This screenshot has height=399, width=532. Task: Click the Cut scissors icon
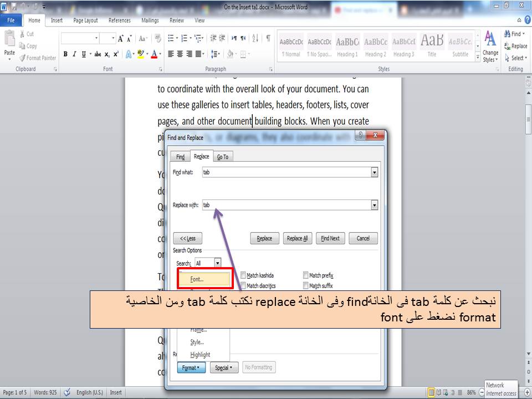tap(22, 34)
